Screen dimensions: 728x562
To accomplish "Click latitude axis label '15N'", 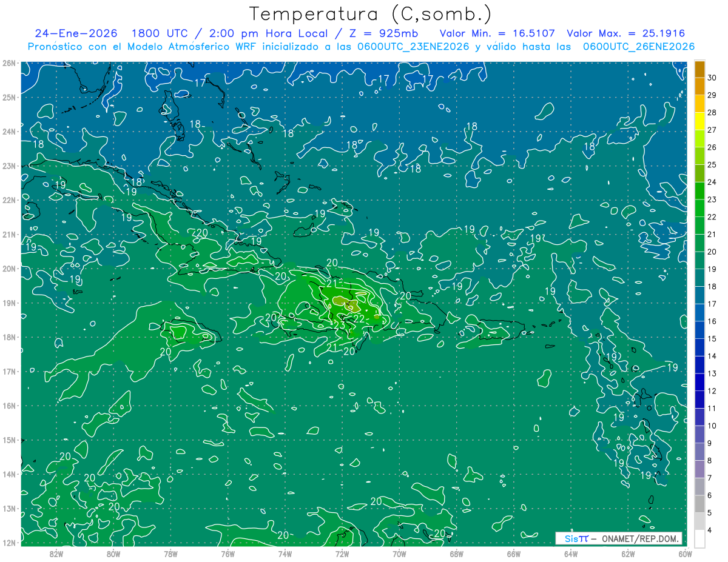I will pyautogui.click(x=9, y=440).
